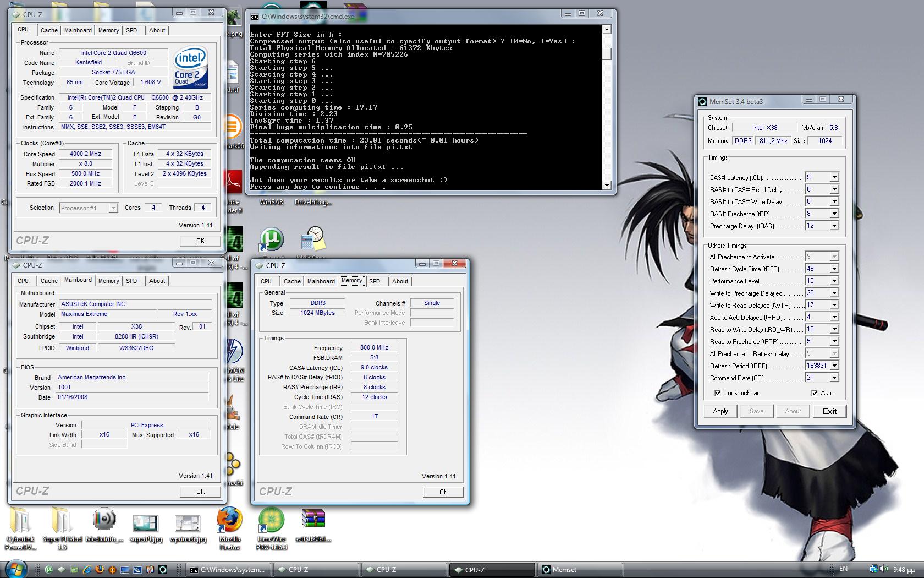Click cmd window scrollbar up arrow
This screenshot has width=924, height=578.
point(607,29)
